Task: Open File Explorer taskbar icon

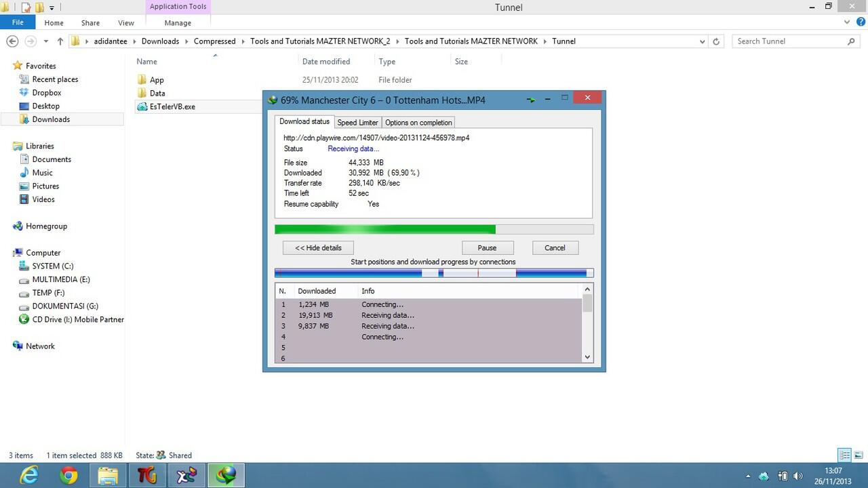Action: (x=108, y=476)
